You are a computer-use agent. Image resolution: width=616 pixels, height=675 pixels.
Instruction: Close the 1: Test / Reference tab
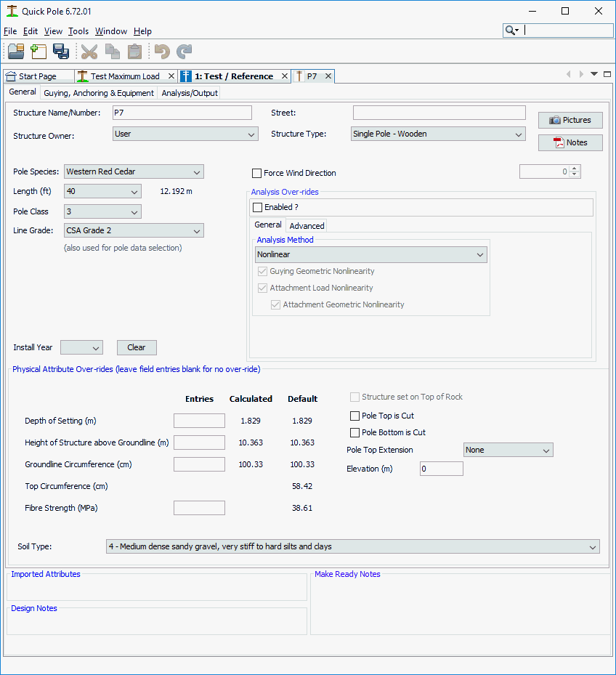(x=285, y=76)
